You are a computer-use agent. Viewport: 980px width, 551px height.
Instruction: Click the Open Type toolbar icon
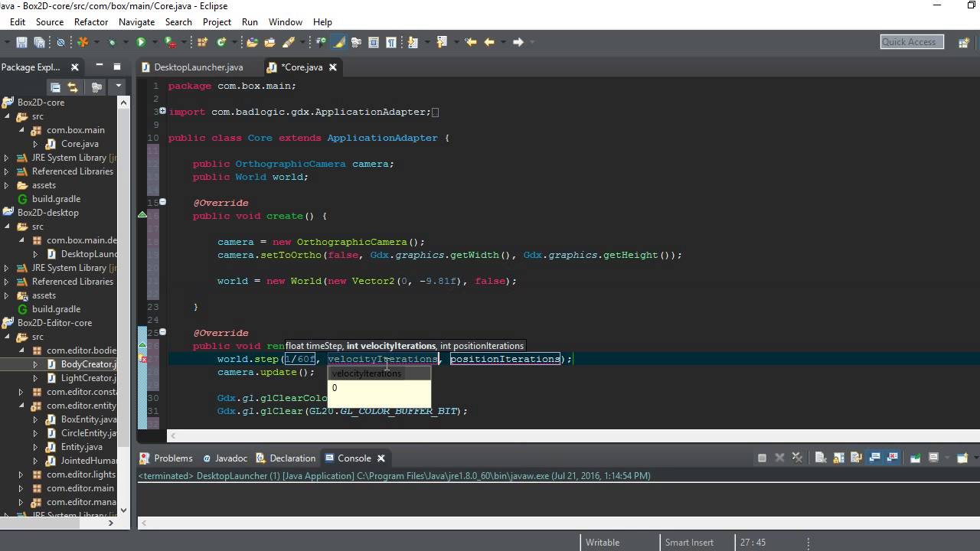pyautogui.click(x=251, y=42)
